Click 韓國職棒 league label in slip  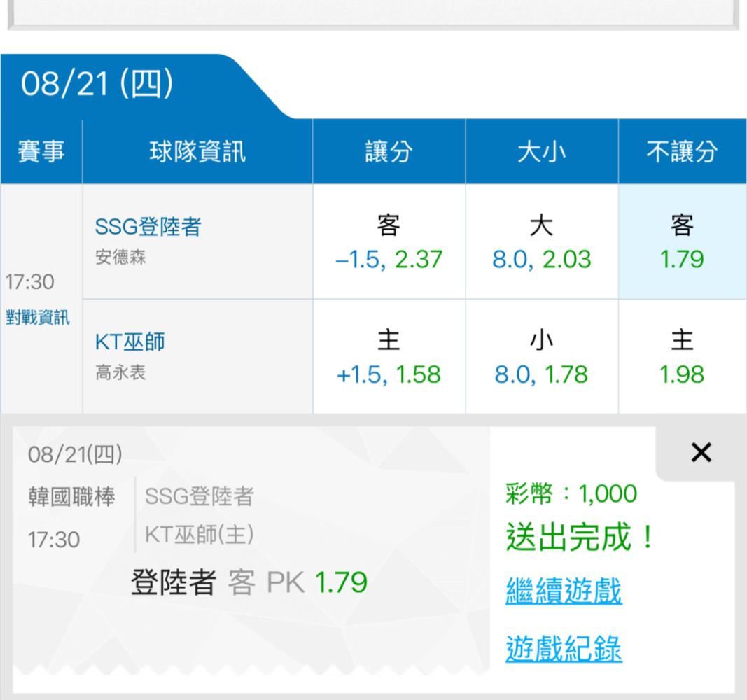(x=71, y=497)
